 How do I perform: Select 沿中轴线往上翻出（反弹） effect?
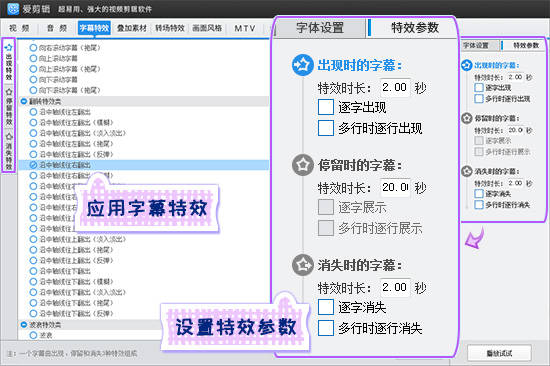72,260
